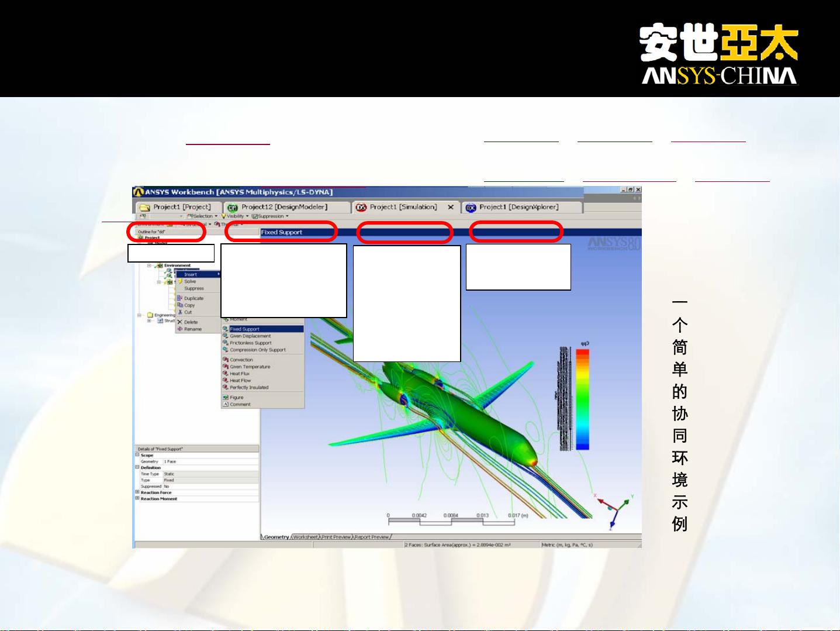Choose Suppress in the context menu
Viewport: 840px width, 631px height.
tap(199, 288)
